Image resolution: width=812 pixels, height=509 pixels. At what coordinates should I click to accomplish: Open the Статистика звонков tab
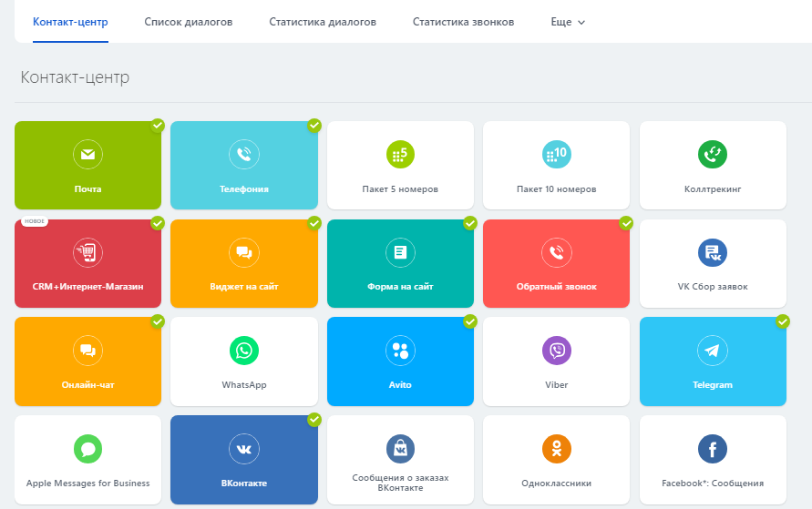click(x=464, y=22)
